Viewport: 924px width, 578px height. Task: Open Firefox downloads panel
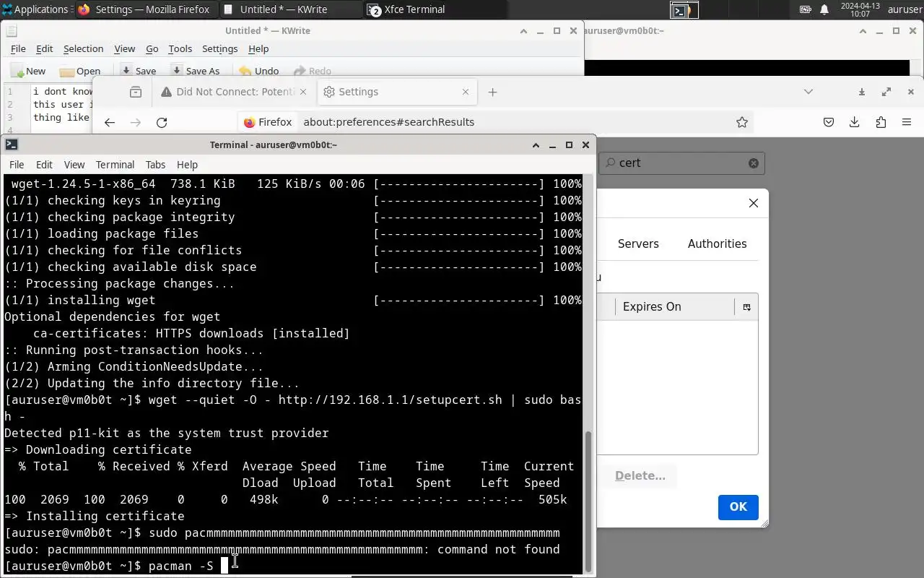(854, 122)
